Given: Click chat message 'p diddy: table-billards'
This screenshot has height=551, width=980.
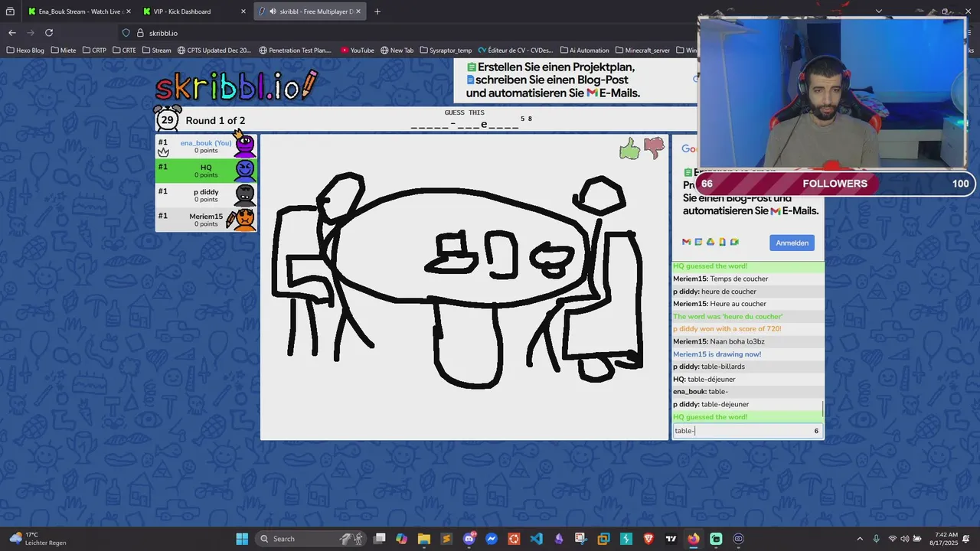Looking at the screenshot, I should pos(709,367).
